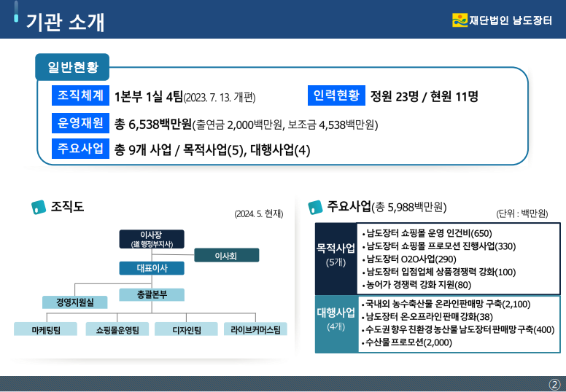
Task: Click the teal icon beside 조직도
Action: coord(39,208)
